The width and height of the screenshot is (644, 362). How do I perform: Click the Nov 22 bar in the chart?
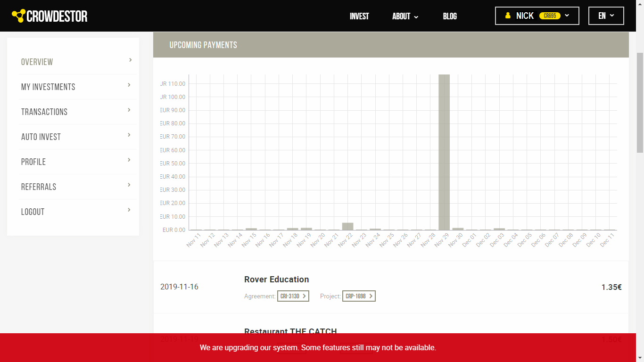(x=347, y=226)
